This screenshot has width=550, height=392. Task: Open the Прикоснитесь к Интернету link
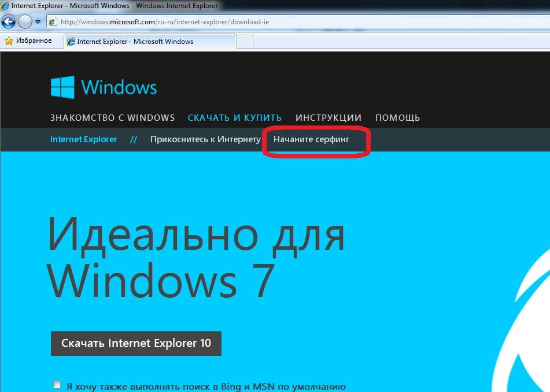205,139
